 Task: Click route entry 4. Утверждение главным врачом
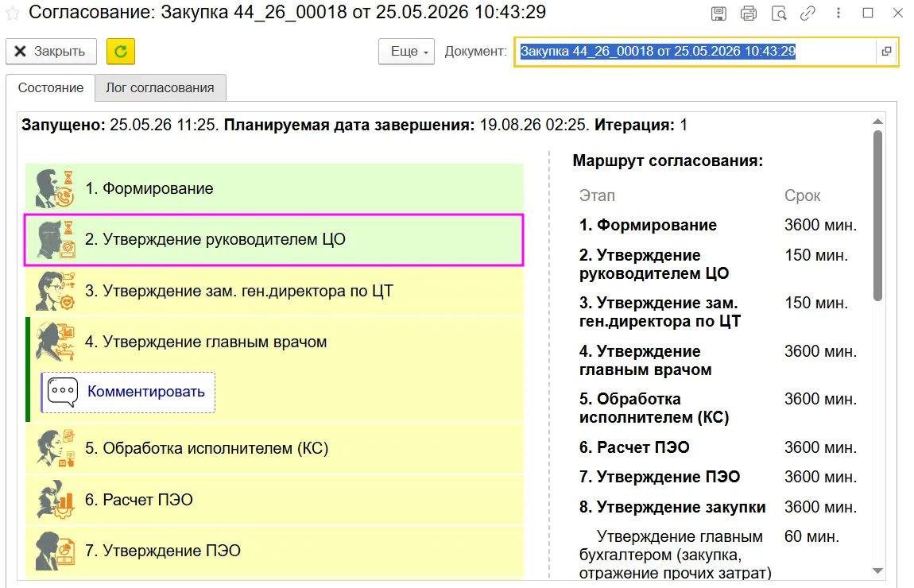pyautogui.click(x=645, y=360)
